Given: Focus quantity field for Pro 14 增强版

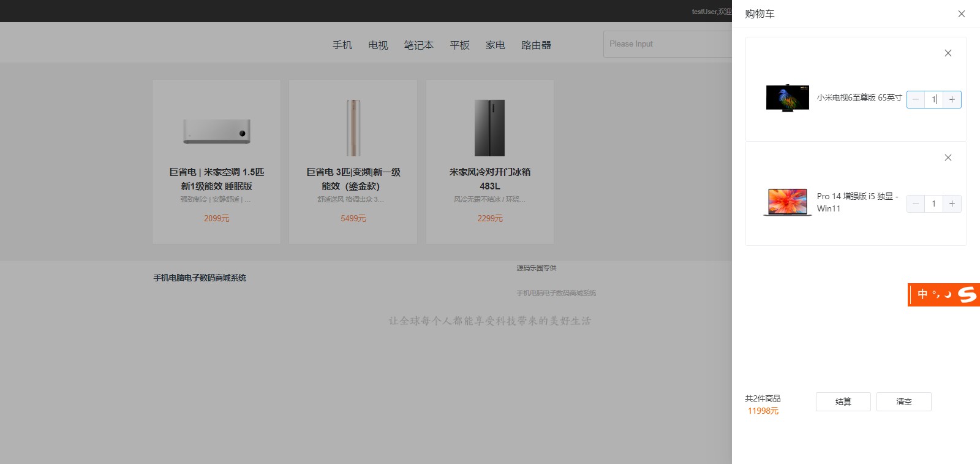Looking at the screenshot, I should (933, 203).
